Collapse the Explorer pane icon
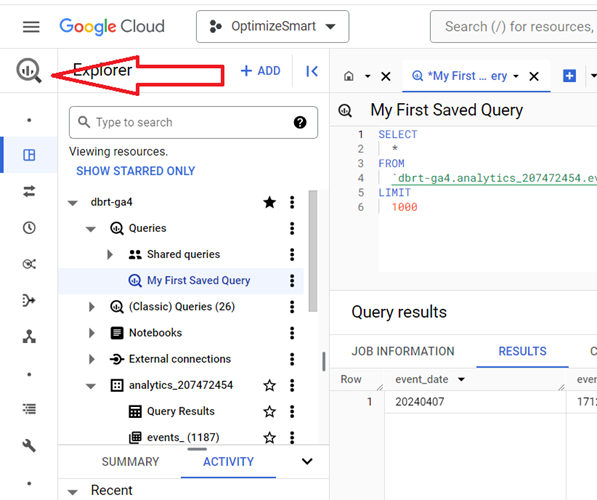Viewport: 597px width, 500px height. [312, 71]
